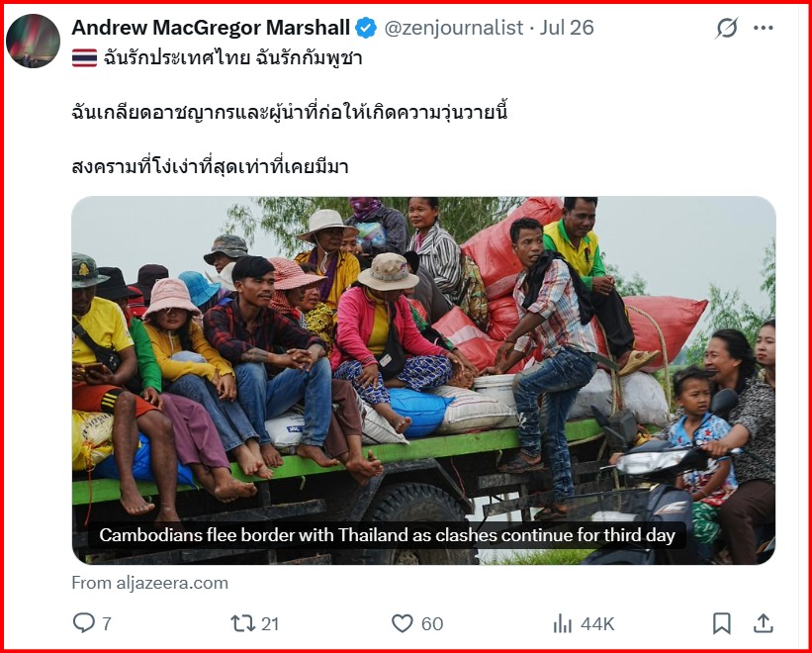
Task: Open the Al Jazeera article image card
Action: click(x=423, y=380)
